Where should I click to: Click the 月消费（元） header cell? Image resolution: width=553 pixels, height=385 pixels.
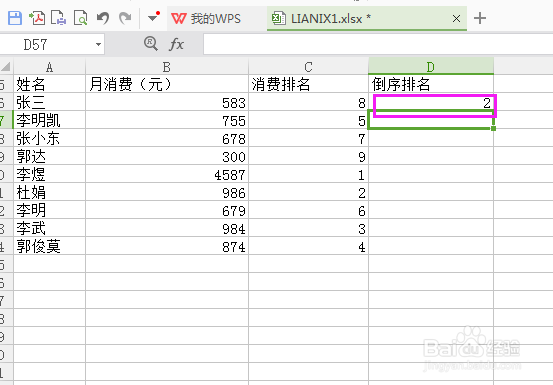coord(167,84)
